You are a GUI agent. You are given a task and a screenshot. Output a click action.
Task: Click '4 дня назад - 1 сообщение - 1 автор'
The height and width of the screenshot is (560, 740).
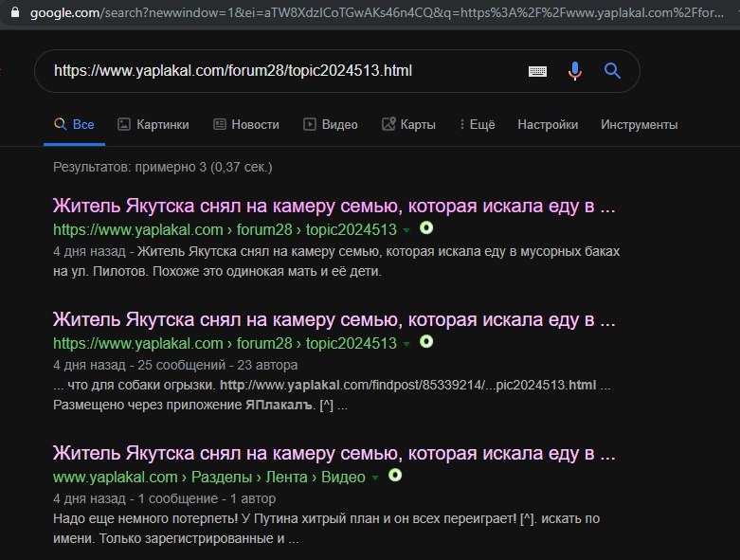(164, 498)
